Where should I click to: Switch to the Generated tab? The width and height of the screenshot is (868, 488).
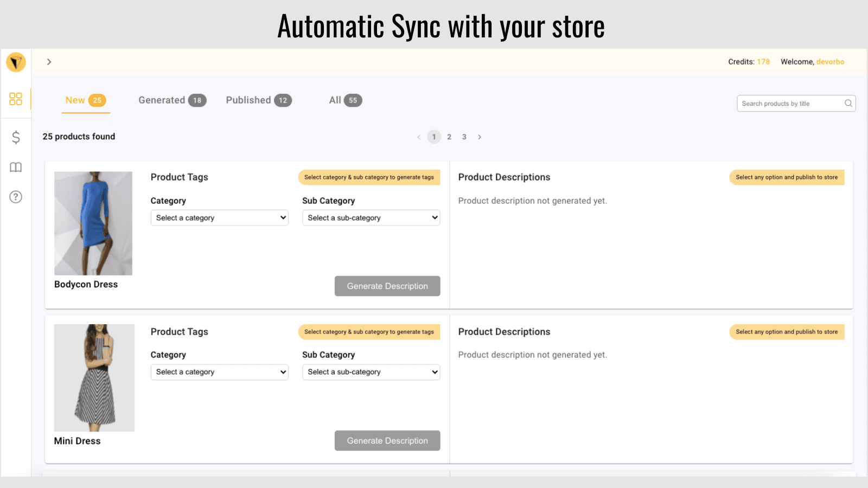click(x=171, y=100)
